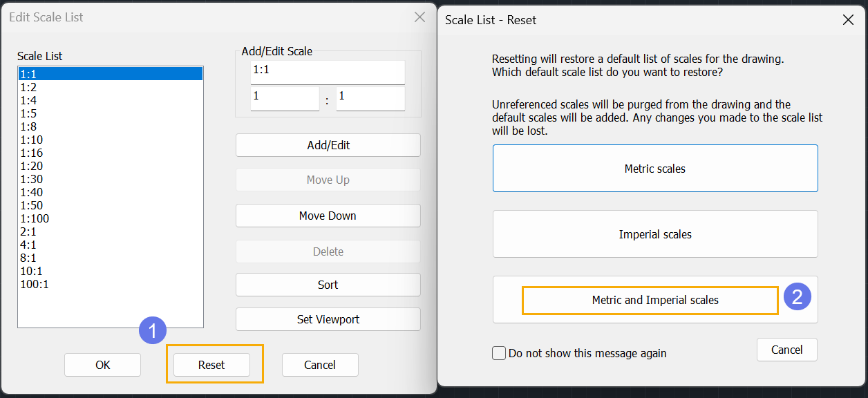Move selected scale down
The width and height of the screenshot is (868, 398).
click(328, 216)
